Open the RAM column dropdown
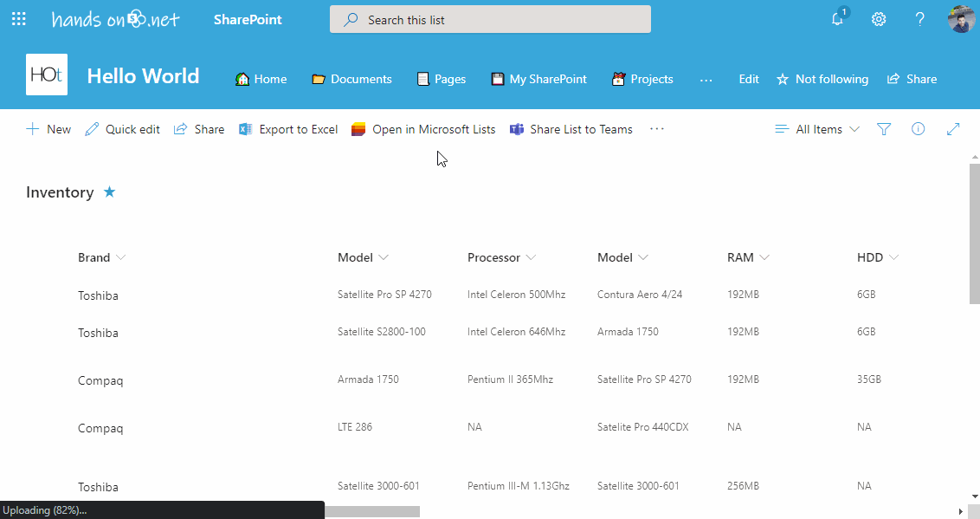The image size is (980, 519). click(x=764, y=257)
